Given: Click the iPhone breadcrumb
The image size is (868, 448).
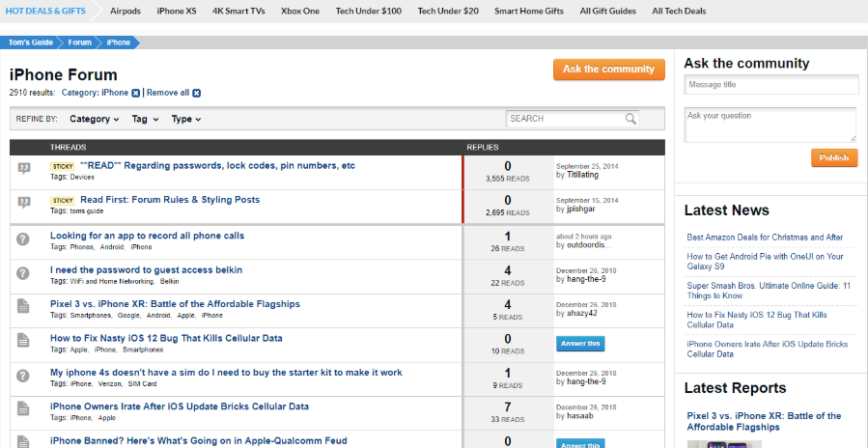Looking at the screenshot, I should coord(119,42).
